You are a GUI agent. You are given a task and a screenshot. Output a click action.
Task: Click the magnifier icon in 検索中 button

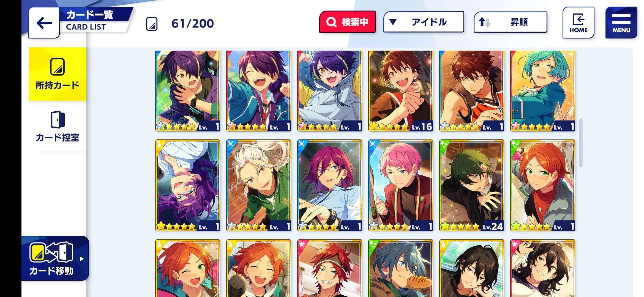(x=331, y=22)
